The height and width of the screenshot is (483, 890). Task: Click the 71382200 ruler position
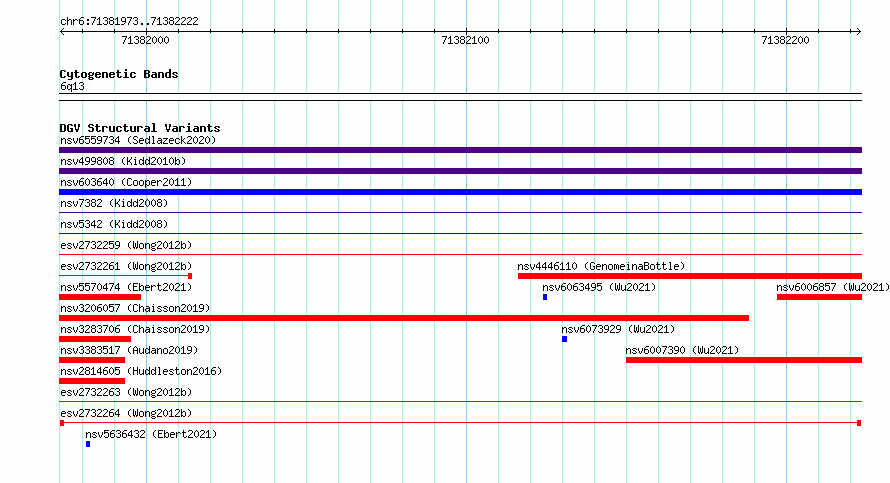(x=786, y=40)
